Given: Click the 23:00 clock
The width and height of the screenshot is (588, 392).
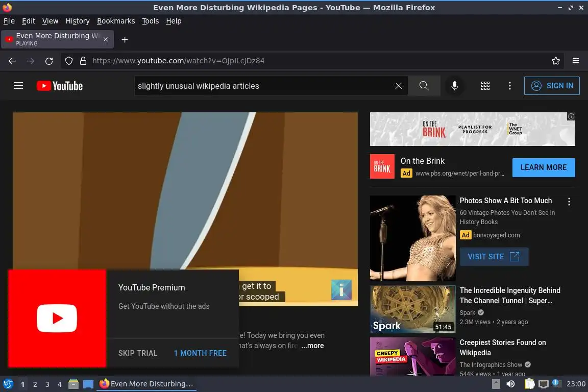Looking at the screenshot, I should pos(576,384).
